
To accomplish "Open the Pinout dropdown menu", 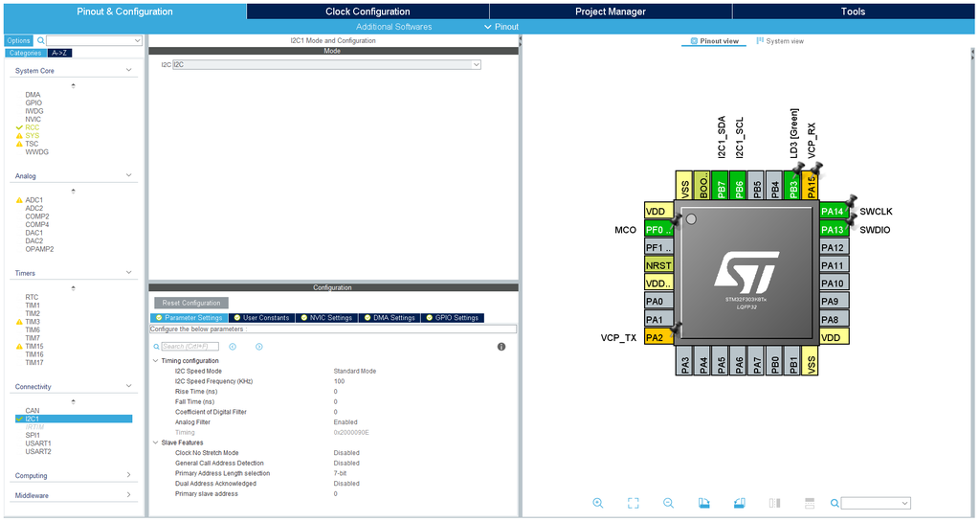I will click(501, 27).
